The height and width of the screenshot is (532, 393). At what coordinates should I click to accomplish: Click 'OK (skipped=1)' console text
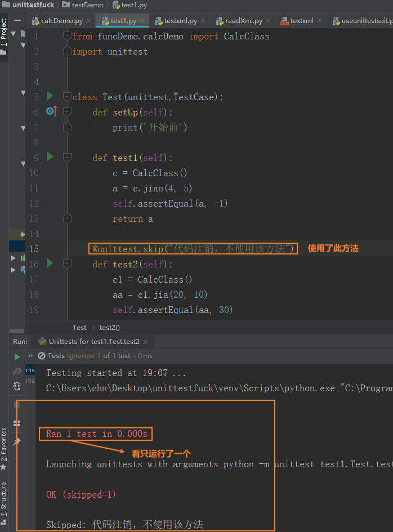tap(81, 494)
